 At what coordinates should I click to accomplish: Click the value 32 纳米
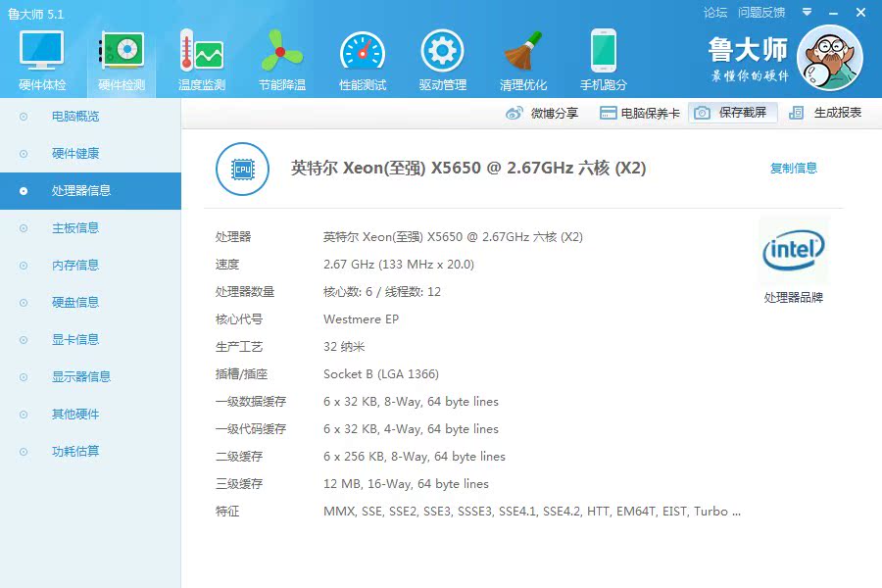pyautogui.click(x=344, y=347)
